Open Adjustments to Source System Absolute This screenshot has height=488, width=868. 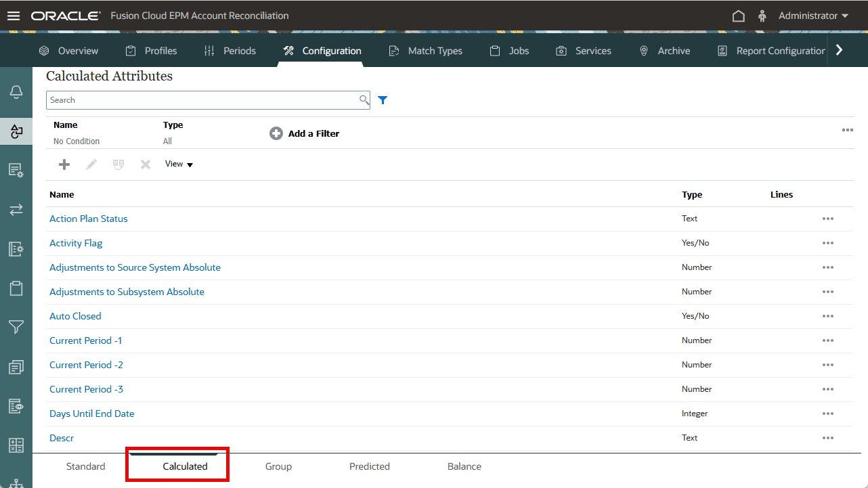135,267
